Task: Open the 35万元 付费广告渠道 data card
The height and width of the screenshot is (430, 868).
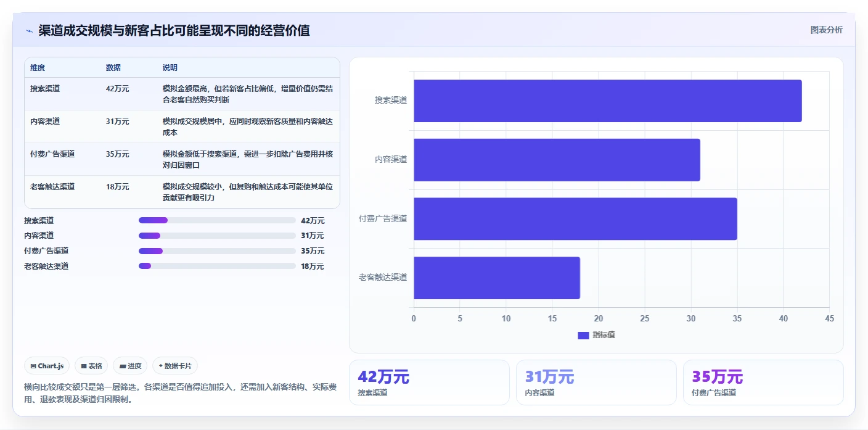Action: [763, 382]
